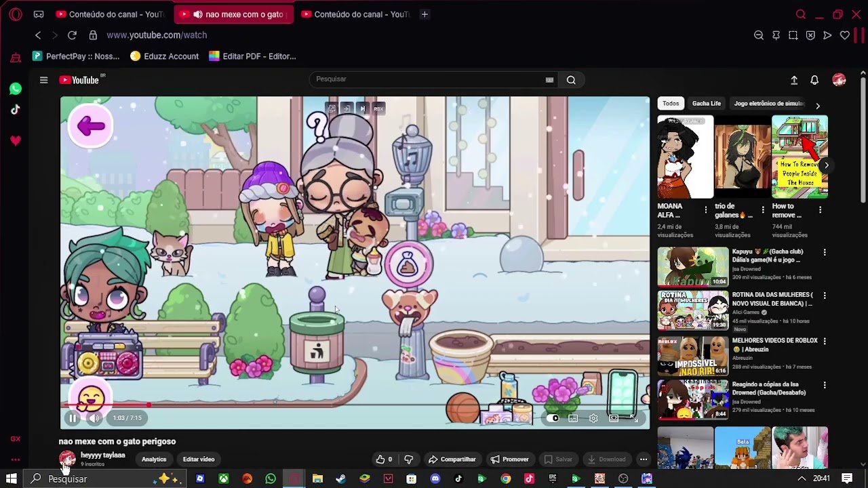Click the Promover button
Viewport: 868px width, 488px height.
[509, 460]
